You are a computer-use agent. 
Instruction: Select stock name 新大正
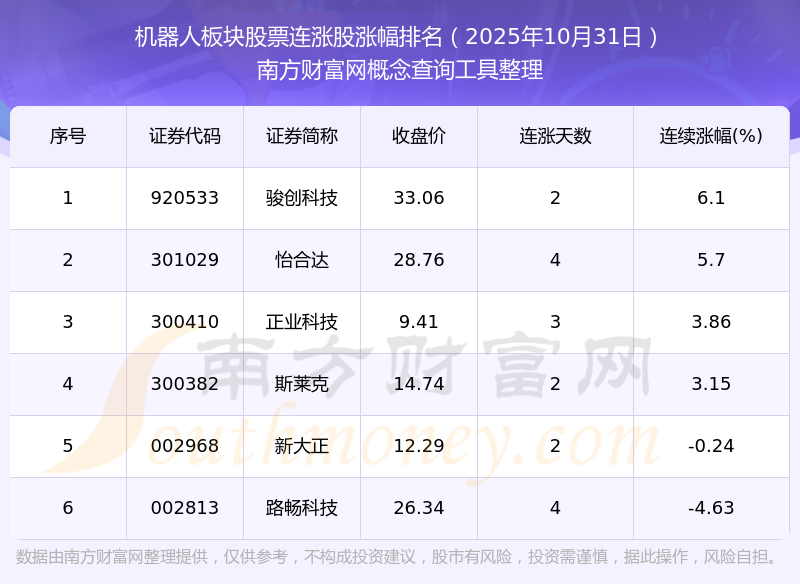click(302, 446)
